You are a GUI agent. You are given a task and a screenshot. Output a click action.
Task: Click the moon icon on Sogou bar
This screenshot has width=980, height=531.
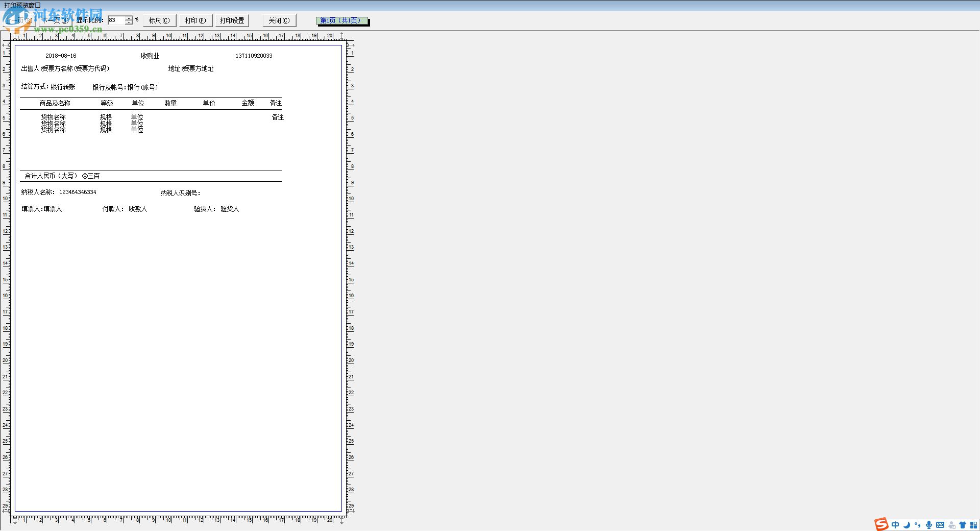pos(906,525)
